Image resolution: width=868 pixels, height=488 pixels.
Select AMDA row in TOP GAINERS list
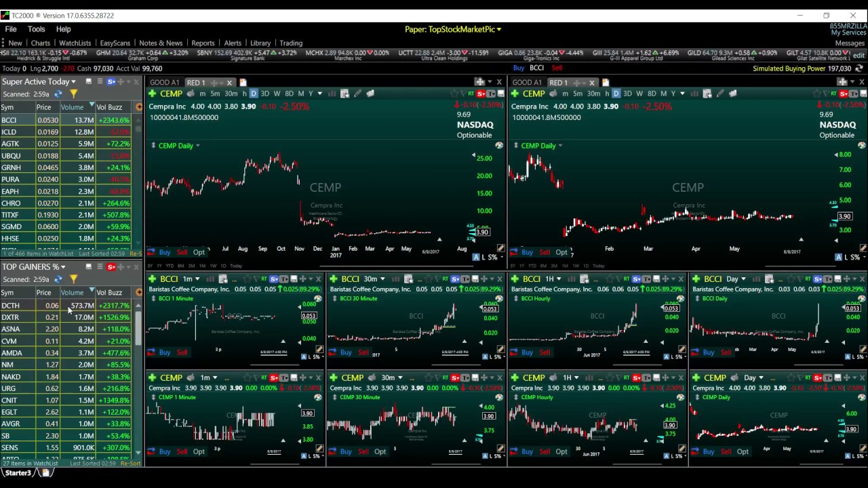pyautogui.click(x=66, y=352)
